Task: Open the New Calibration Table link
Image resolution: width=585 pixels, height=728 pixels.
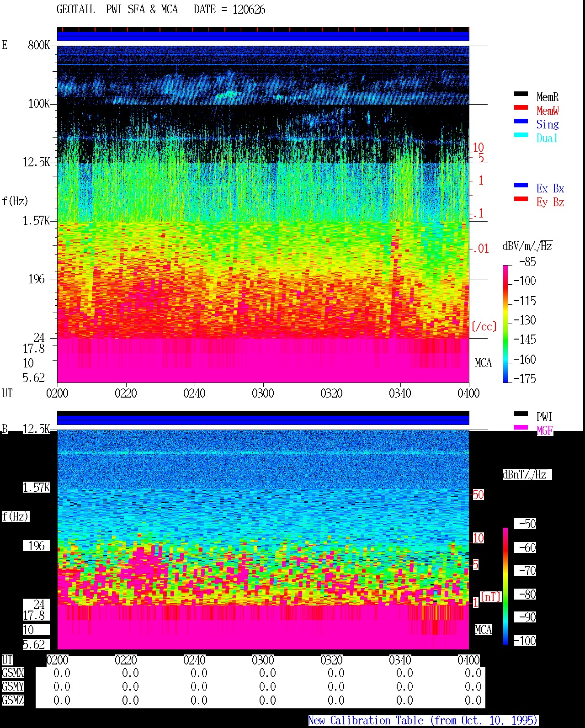Action: 423,721
